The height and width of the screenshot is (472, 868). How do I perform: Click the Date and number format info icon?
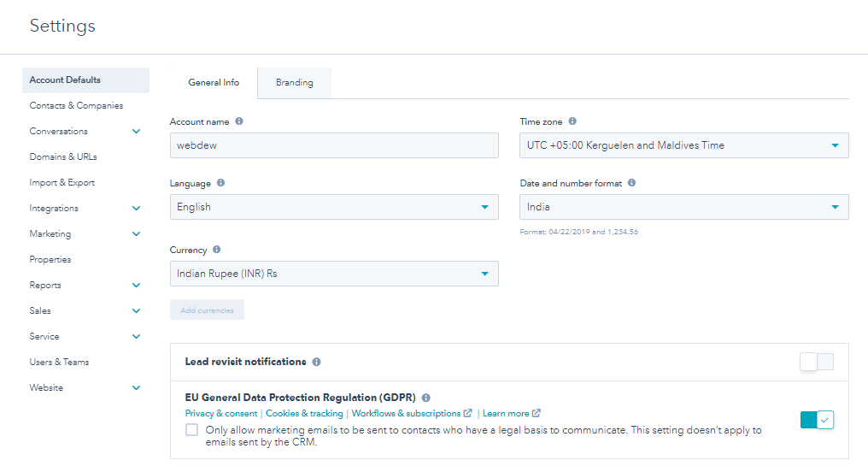click(x=631, y=183)
